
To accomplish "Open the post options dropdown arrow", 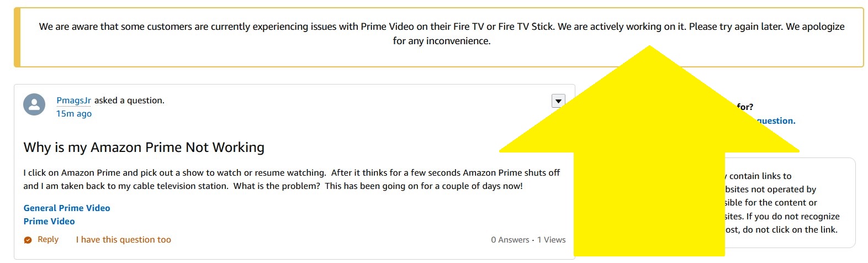I will (558, 101).
